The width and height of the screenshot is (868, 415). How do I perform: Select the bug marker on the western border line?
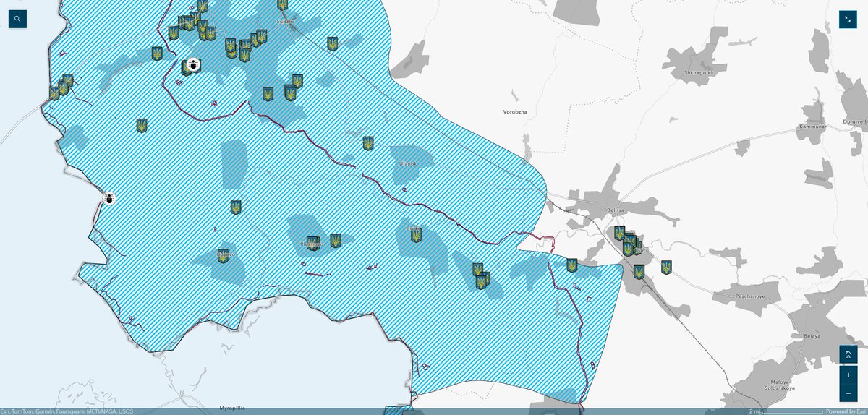[109, 197]
